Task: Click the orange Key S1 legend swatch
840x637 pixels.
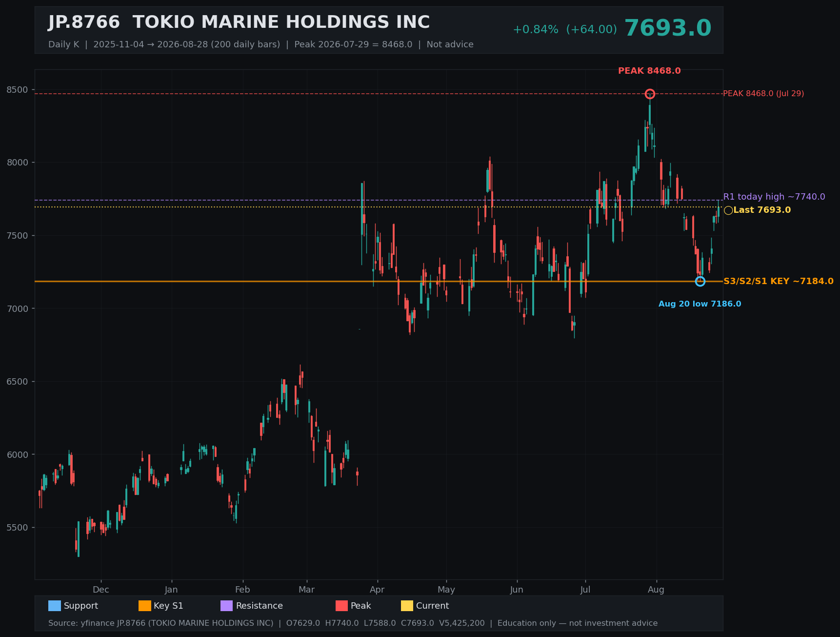Action: 145,606
